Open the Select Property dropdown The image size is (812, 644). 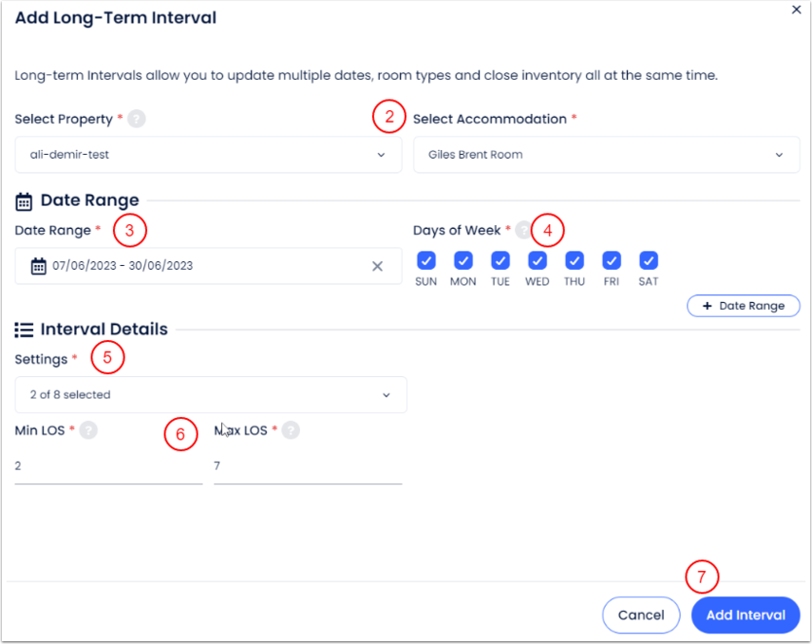click(x=209, y=155)
